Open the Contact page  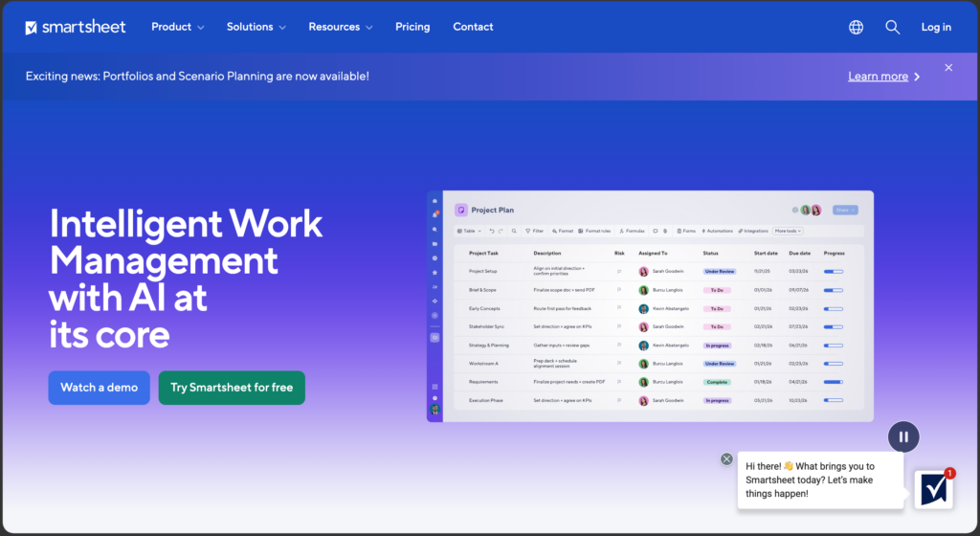click(x=473, y=27)
